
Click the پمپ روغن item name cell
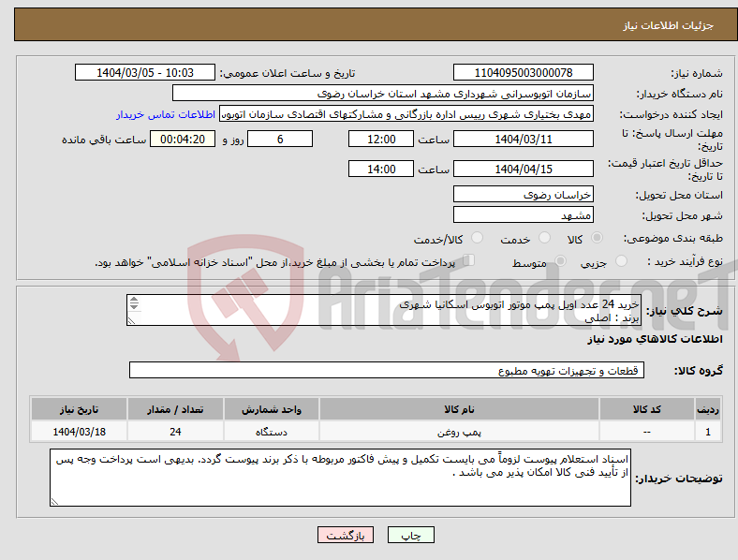click(459, 432)
